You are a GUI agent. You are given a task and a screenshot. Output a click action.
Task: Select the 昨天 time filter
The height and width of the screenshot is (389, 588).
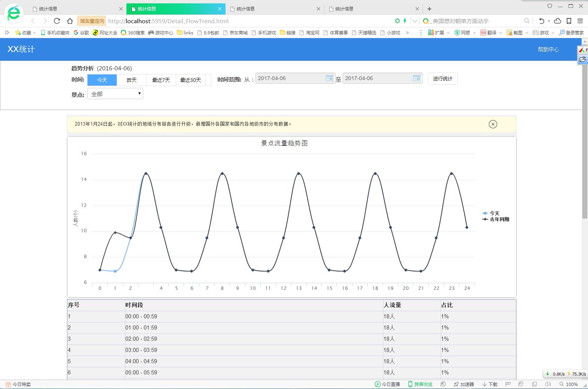132,80
